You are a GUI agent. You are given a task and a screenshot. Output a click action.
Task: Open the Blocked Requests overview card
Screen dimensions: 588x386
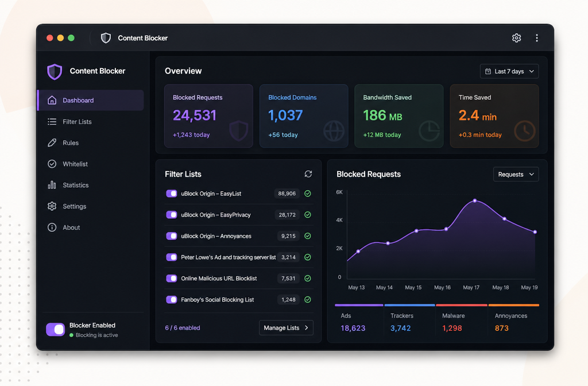[x=208, y=116]
